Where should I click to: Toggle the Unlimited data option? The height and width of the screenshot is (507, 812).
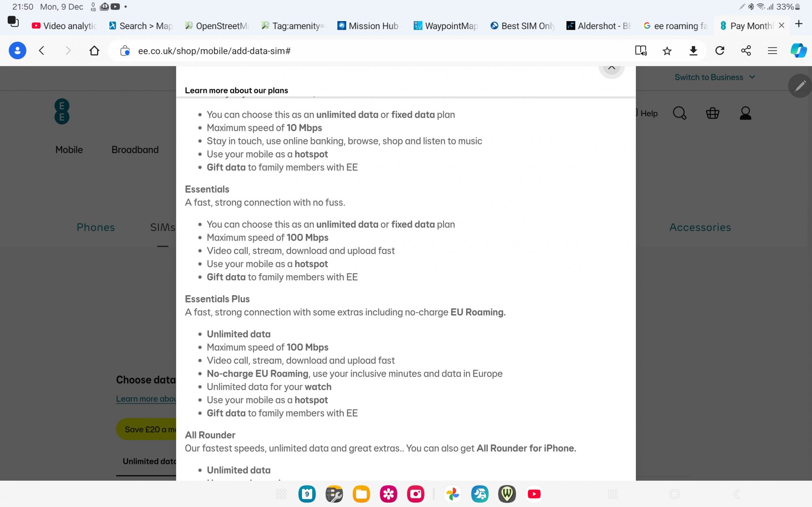pos(149,461)
